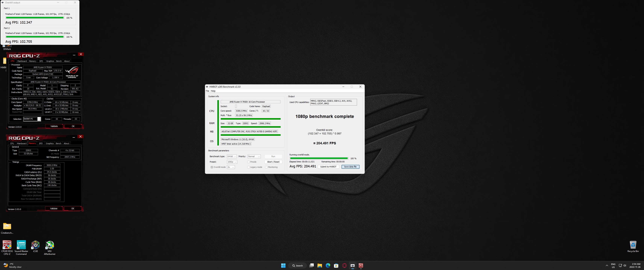Open the File menu in HWBOT x265

tap(207, 91)
